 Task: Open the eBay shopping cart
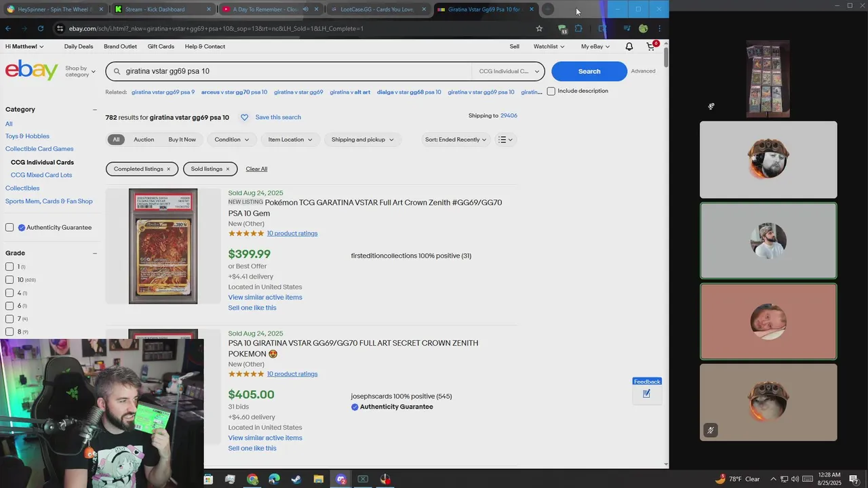pyautogui.click(x=651, y=46)
